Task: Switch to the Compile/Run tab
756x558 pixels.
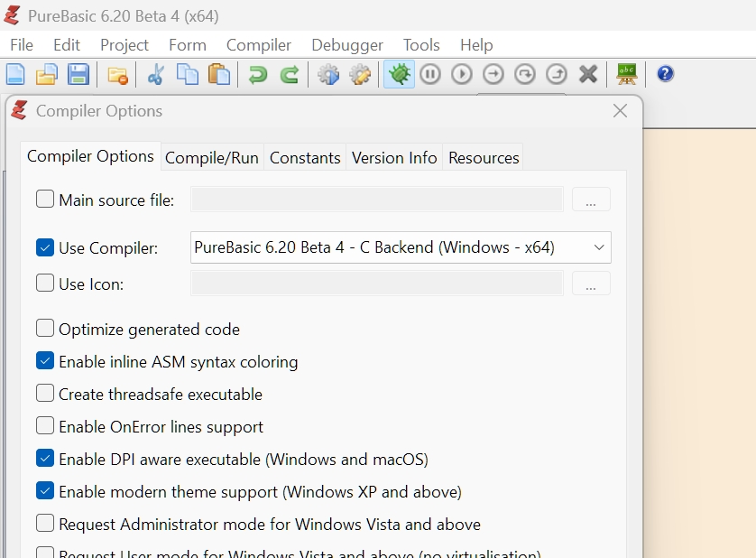Action: pos(212,158)
